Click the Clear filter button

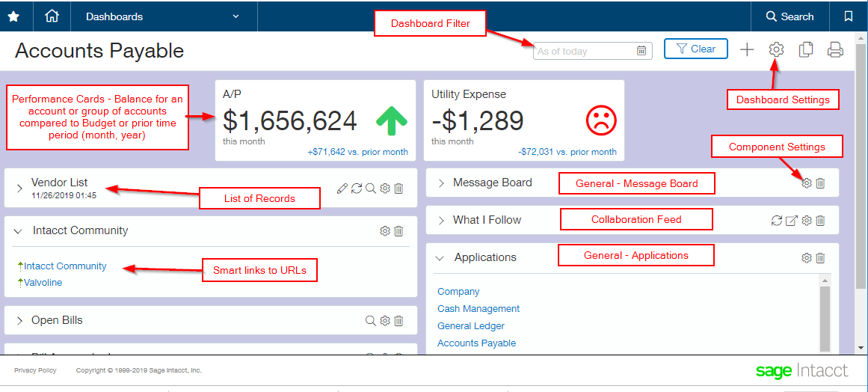[696, 49]
